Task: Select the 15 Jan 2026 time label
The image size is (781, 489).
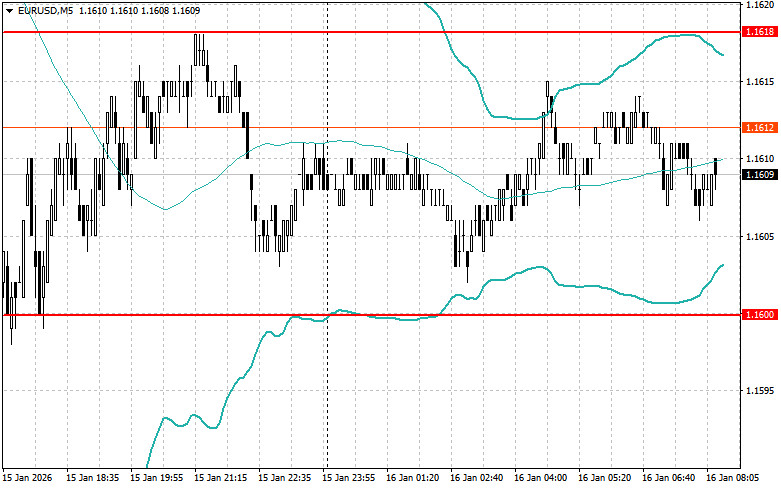Action: click(x=27, y=478)
